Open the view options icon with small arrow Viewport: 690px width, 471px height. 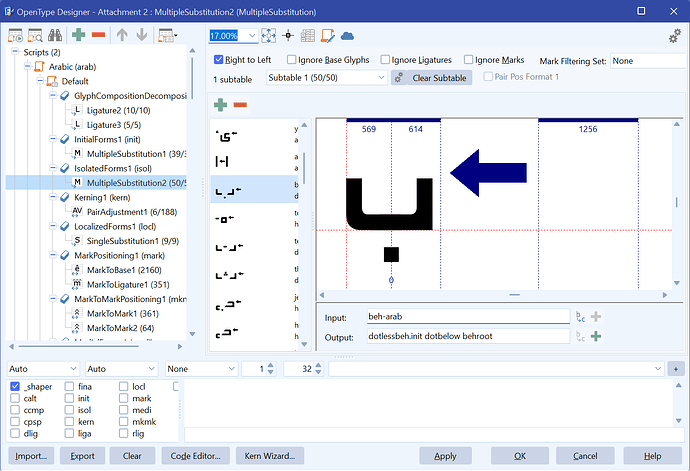(168, 35)
